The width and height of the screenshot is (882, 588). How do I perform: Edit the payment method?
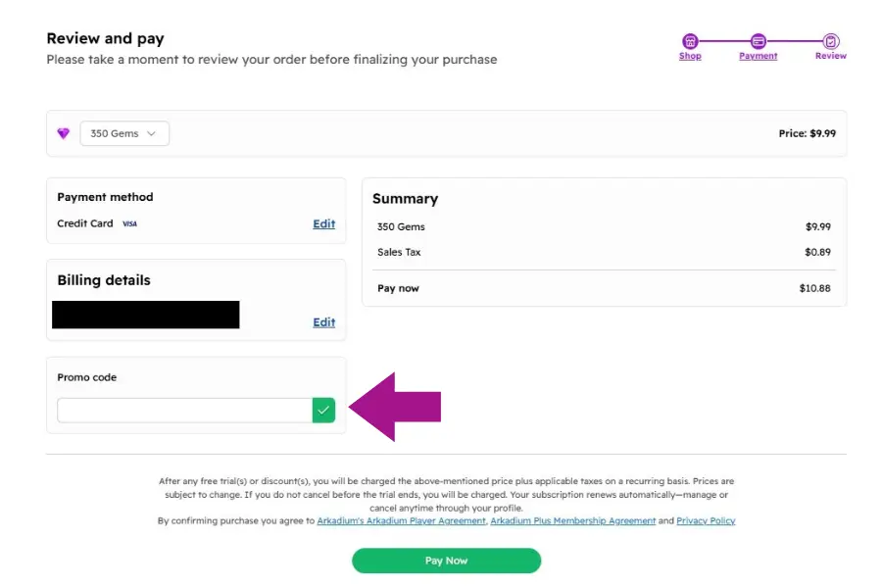(x=323, y=223)
